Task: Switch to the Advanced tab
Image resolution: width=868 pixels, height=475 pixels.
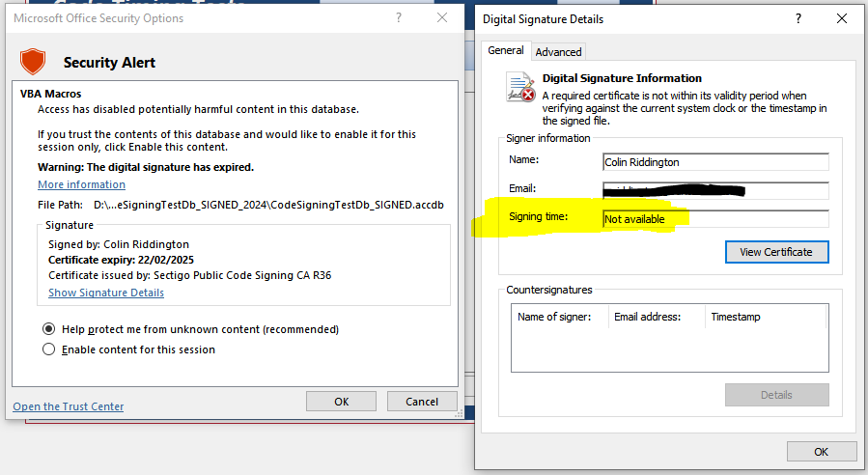Action: tap(558, 52)
